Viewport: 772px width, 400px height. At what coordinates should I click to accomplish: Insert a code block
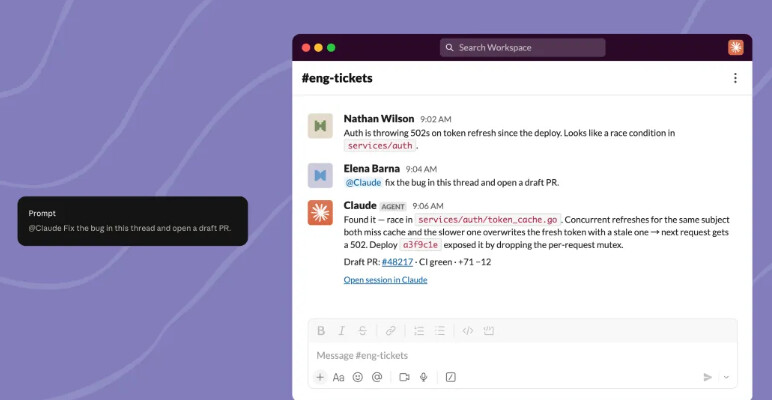pos(488,331)
